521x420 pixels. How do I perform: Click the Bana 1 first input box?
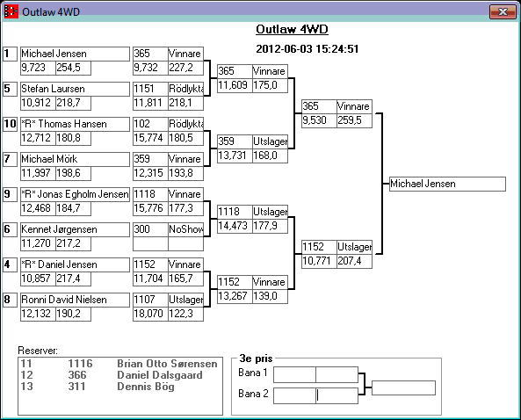tap(294, 375)
